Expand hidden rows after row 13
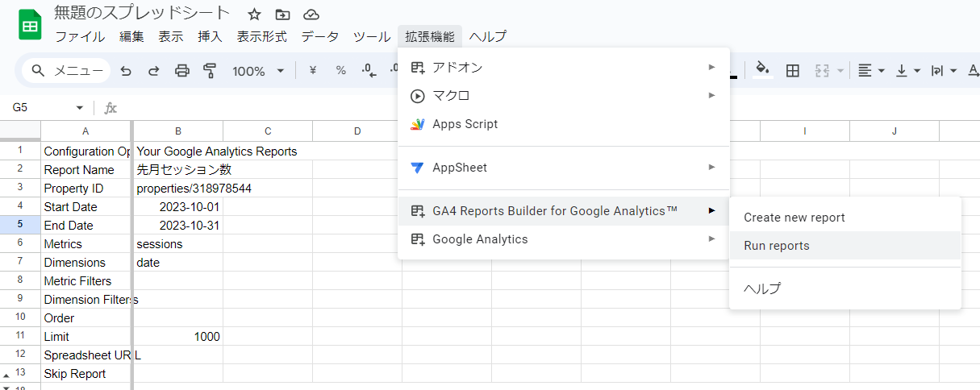 coord(6,375)
